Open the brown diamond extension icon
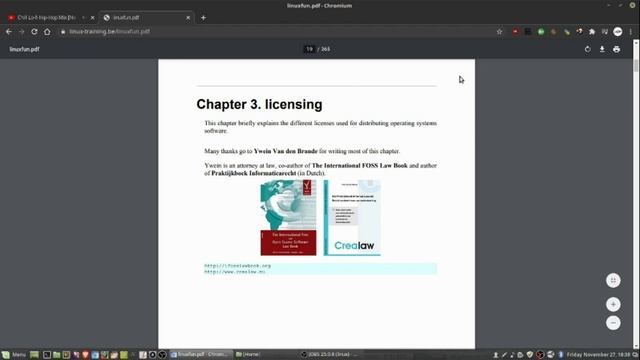 coord(553,31)
